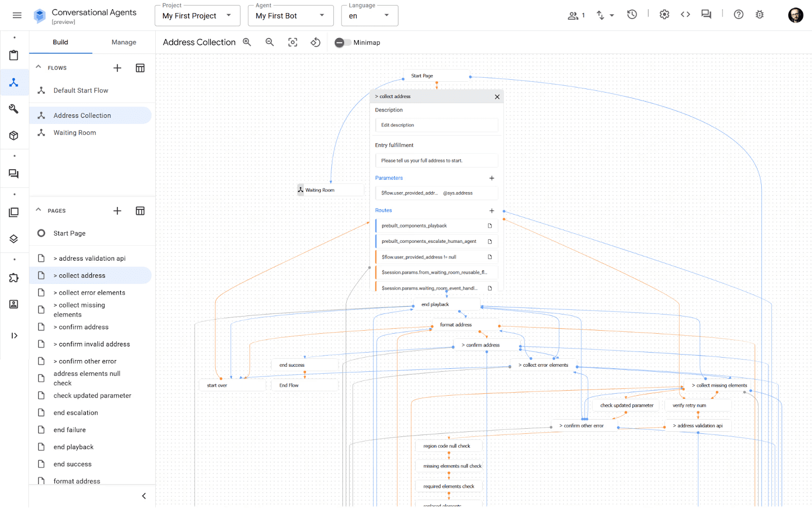The height and width of the screenshot is (508, 812).
Task: Click the Edit description field
Action: coord(436,125)
